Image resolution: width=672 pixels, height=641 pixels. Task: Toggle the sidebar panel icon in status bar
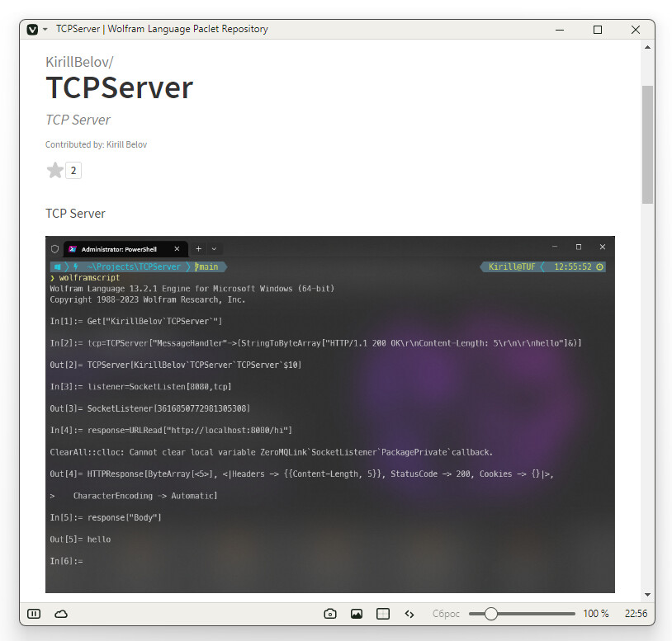coord(34,614)
